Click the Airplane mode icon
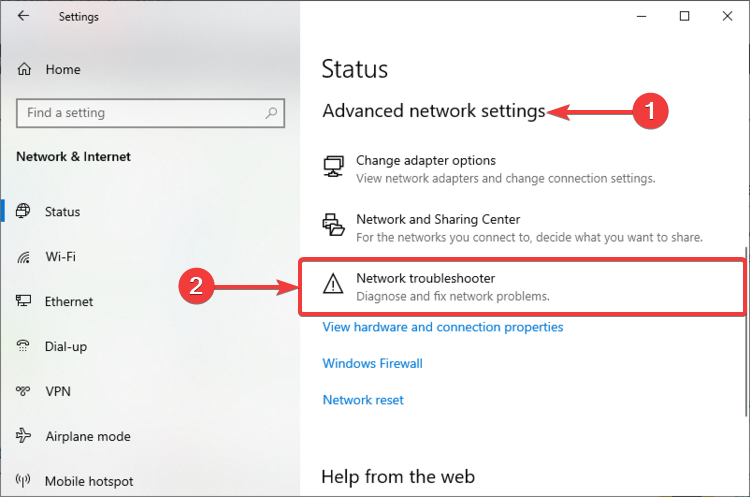 (x=24, y=437)
